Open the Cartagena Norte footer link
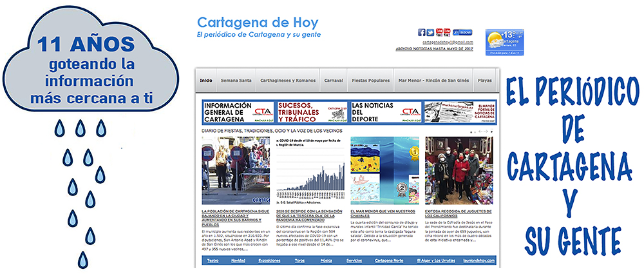 390,260
